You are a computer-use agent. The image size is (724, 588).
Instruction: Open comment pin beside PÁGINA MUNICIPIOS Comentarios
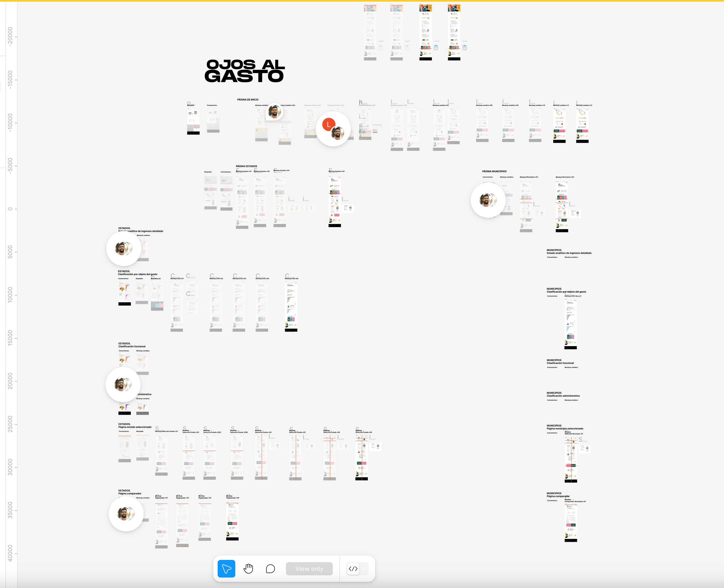[488, 200]
